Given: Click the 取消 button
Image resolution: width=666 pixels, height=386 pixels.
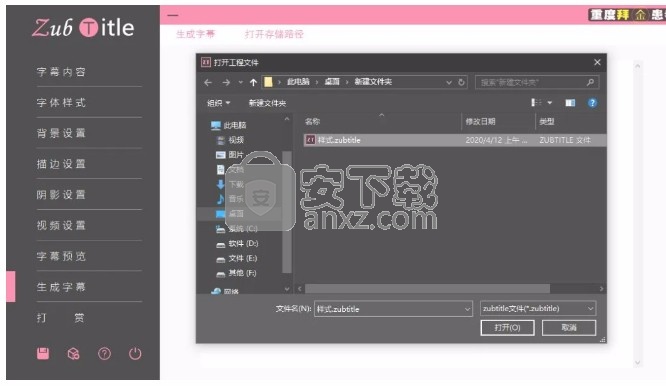Looking at the screenshot, I should [x=569, y=327].
